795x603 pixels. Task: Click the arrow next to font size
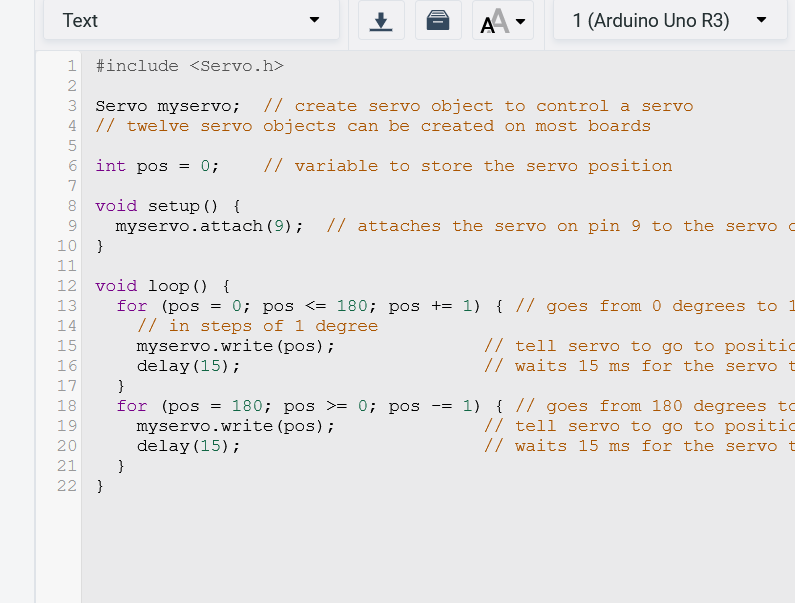click(x=521, y=21)
